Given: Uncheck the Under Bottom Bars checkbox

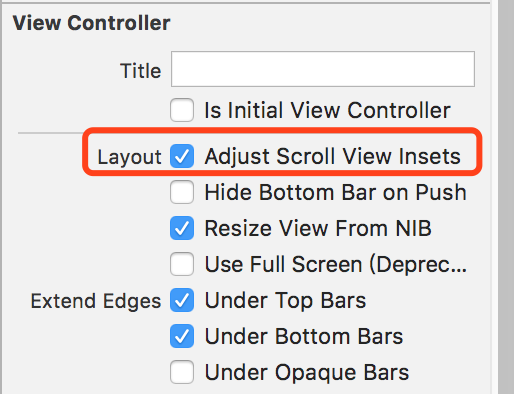Looking at the screenshot, I should coord(182,336).
